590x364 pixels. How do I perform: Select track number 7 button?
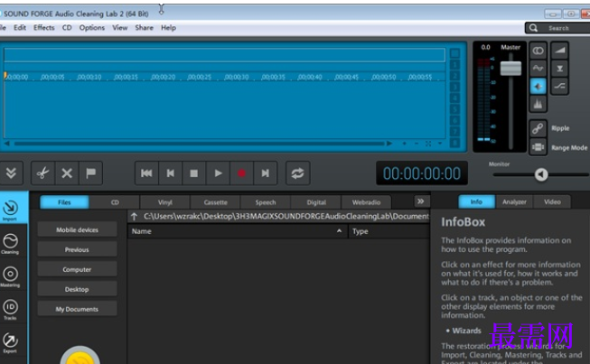pos(454,132)
